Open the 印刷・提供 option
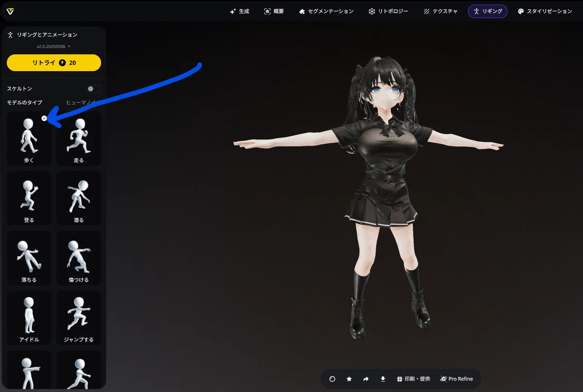The image size is (583, 392). point(413,379)
